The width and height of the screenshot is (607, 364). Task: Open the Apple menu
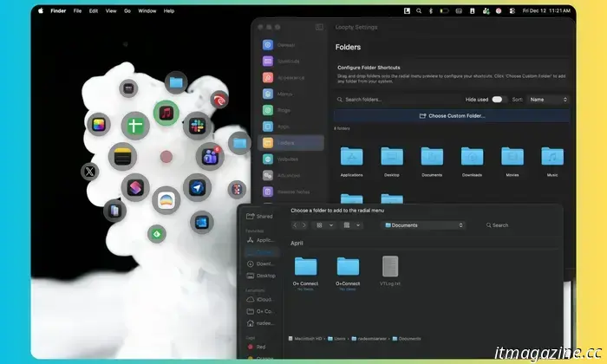point(41,10)
